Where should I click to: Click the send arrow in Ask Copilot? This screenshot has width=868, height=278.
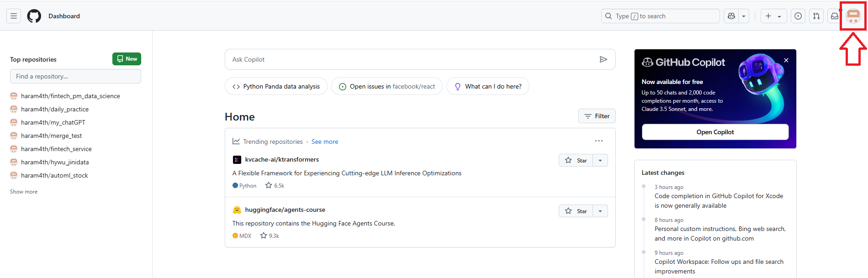tap(603, 59)
